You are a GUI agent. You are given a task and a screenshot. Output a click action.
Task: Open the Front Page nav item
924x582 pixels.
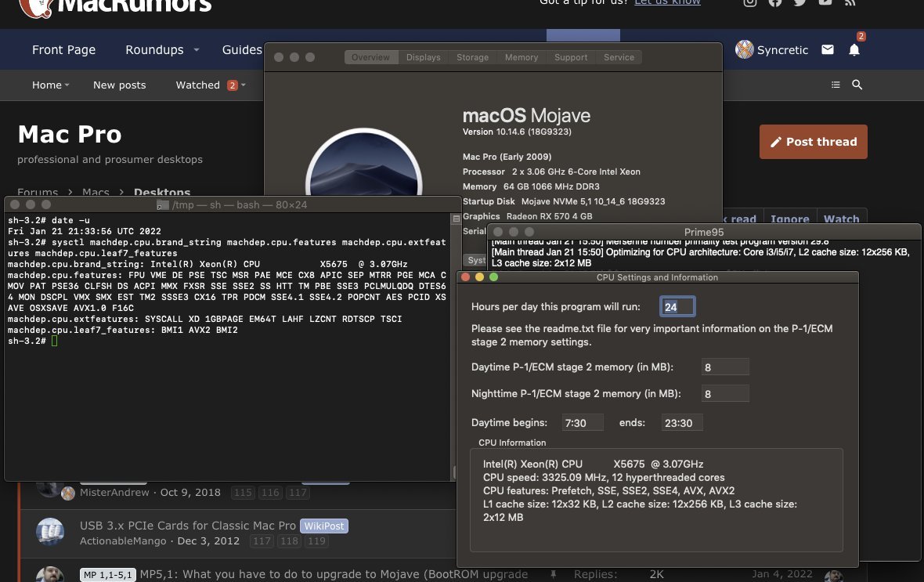point(63,50)
